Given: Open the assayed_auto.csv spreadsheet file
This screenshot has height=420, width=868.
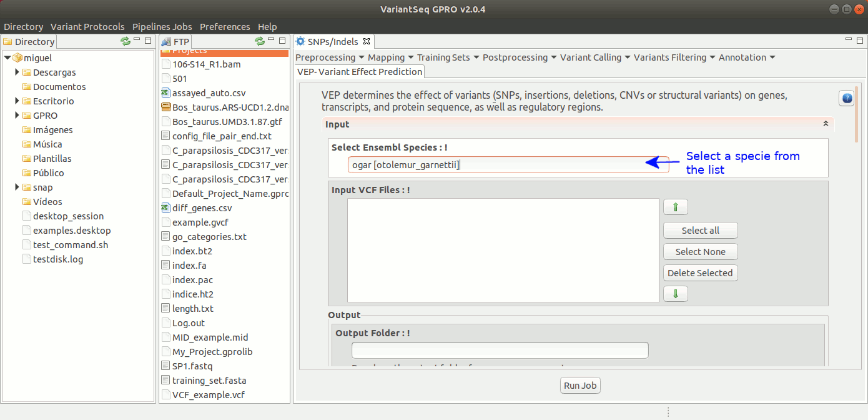Looking at the screenshot, I should coord(209,92).
